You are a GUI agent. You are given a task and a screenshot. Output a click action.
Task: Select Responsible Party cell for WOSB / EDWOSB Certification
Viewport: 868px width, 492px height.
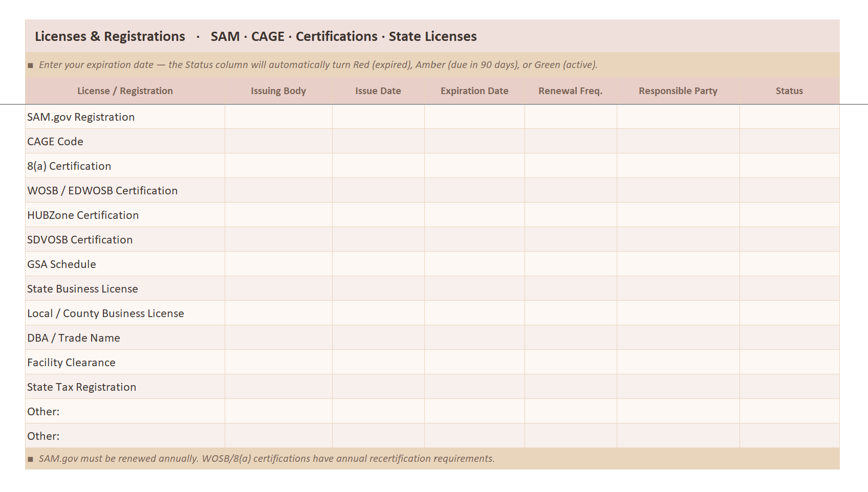pyautogui.click(x=678, y=190)
